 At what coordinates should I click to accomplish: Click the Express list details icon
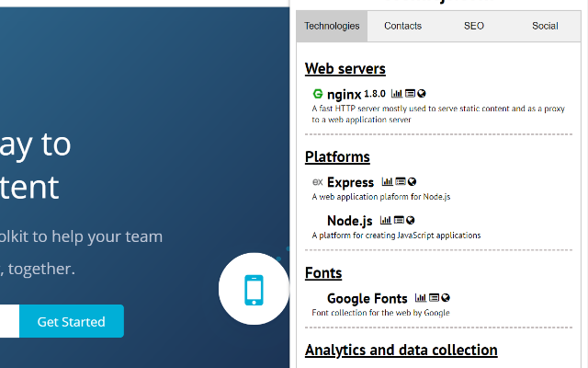[x=401, y=182]
